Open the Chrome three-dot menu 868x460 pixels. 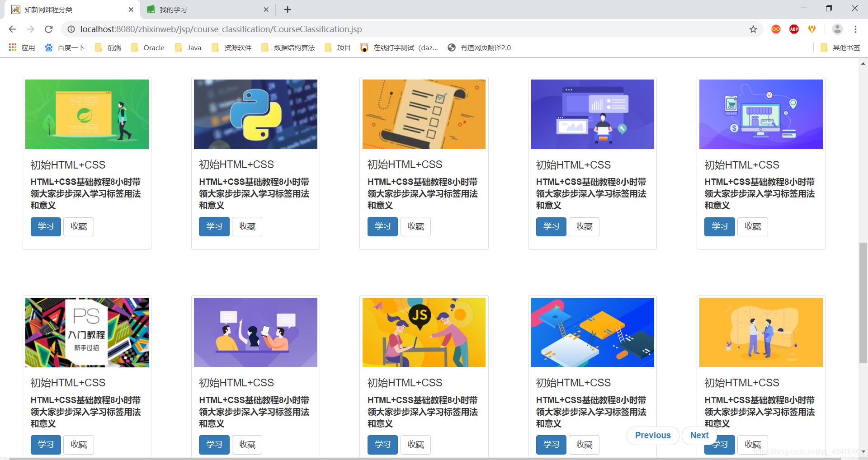(x=856, y=29)
